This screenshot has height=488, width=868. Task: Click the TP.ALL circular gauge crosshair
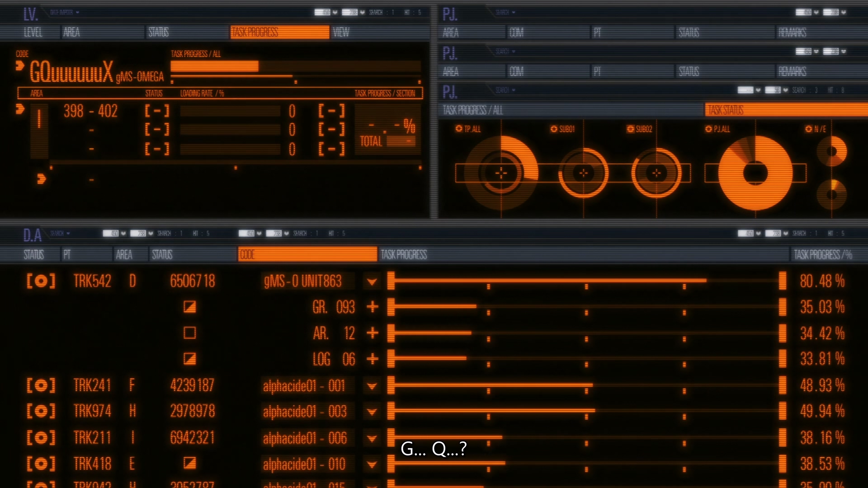click(501, 173)
